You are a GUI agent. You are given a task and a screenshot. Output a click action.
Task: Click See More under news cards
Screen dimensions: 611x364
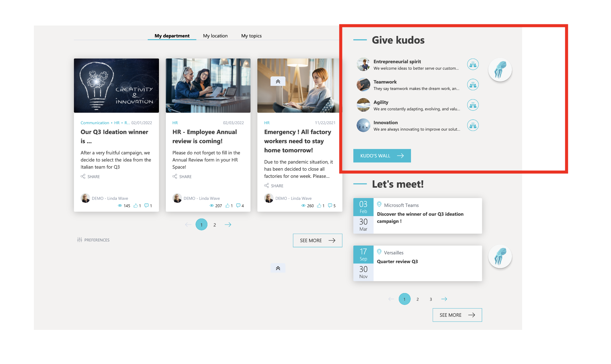[317, 240]
